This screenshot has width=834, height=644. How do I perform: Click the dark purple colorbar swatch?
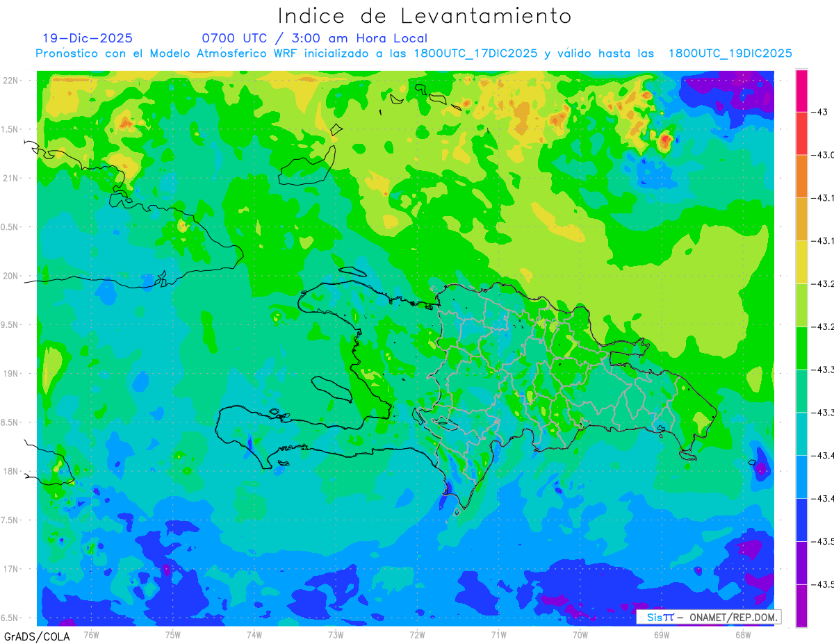point(801,563)
